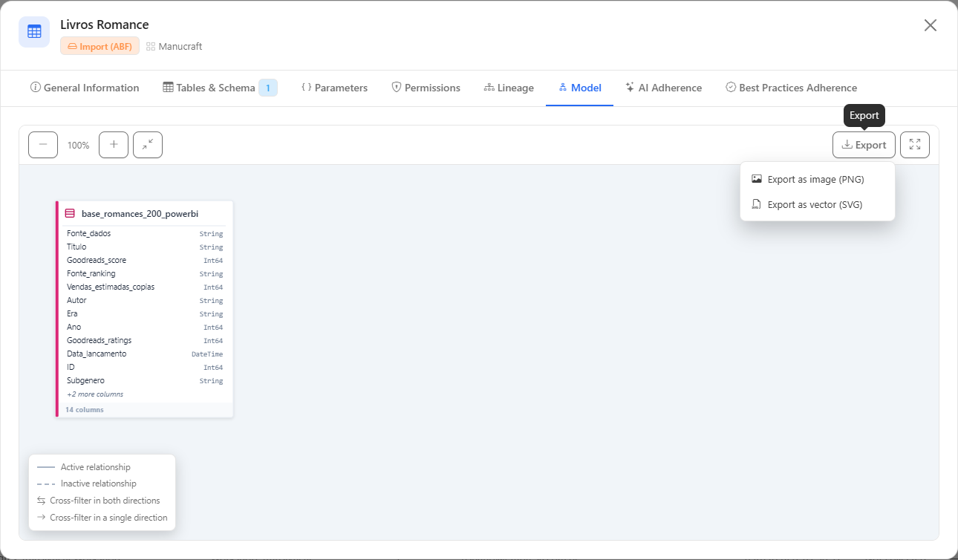The width and height of the screenshot is (958, 560).
Task: Expand the +2 more columns link
Action: (x=95, y=394)
